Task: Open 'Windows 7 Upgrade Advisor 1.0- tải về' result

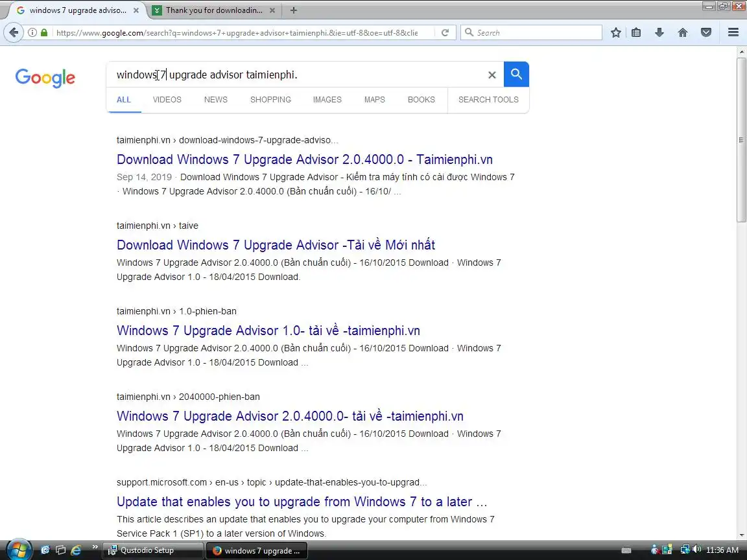Action: tap(268, 331)
